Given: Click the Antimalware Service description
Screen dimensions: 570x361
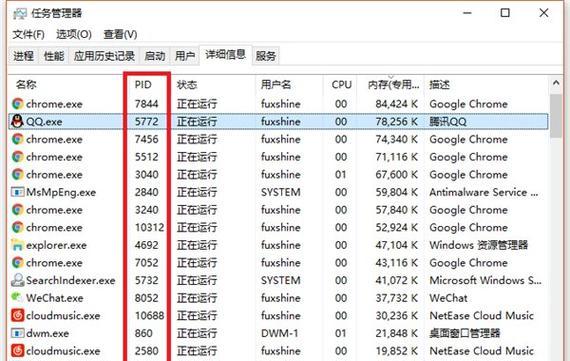Looking at the screenshot, I should pyautogui.click(x=483, y=192).
